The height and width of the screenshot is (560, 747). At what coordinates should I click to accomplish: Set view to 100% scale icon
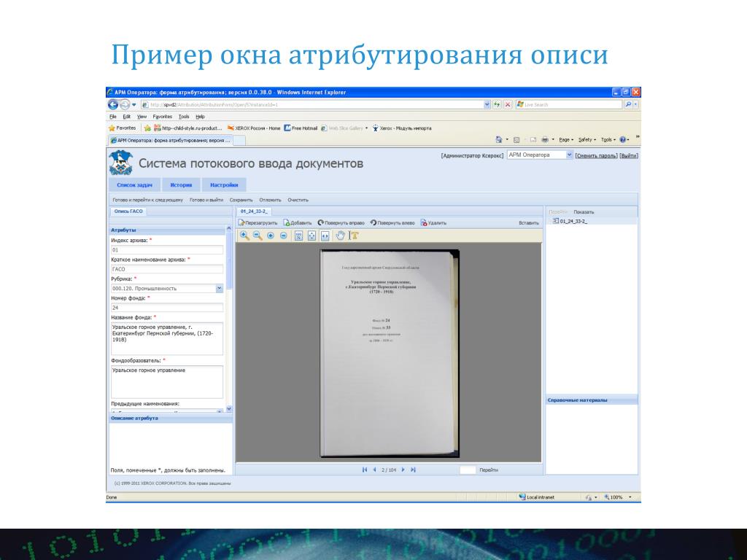pos(298,236)
